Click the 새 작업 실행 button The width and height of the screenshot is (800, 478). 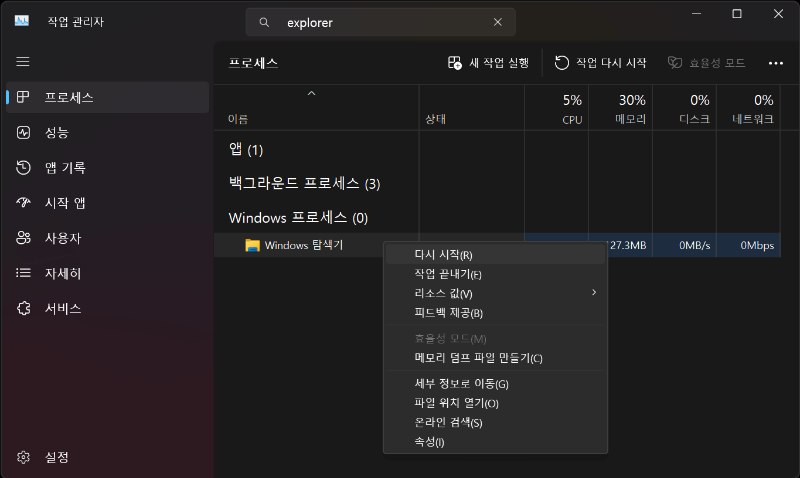(x=488, y=63)
